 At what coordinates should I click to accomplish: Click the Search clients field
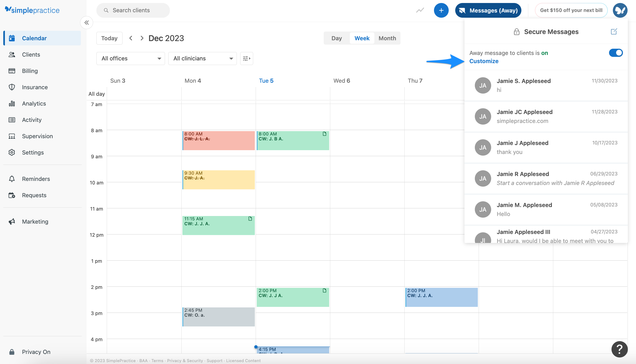[133, 10]
